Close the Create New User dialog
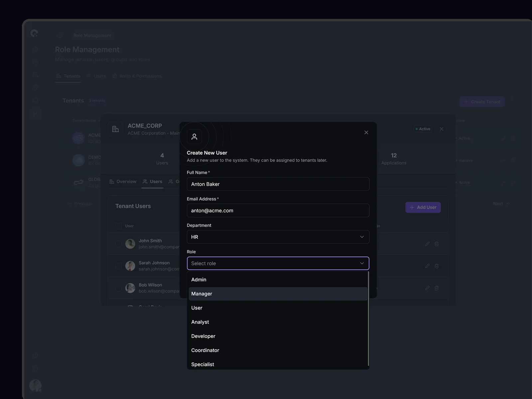The image size is (532, 399). pos(366,132)
